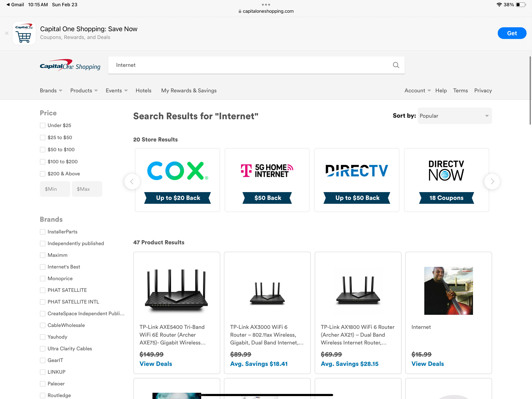
Task: Open the Hotels page
Action: coord(143,90)
